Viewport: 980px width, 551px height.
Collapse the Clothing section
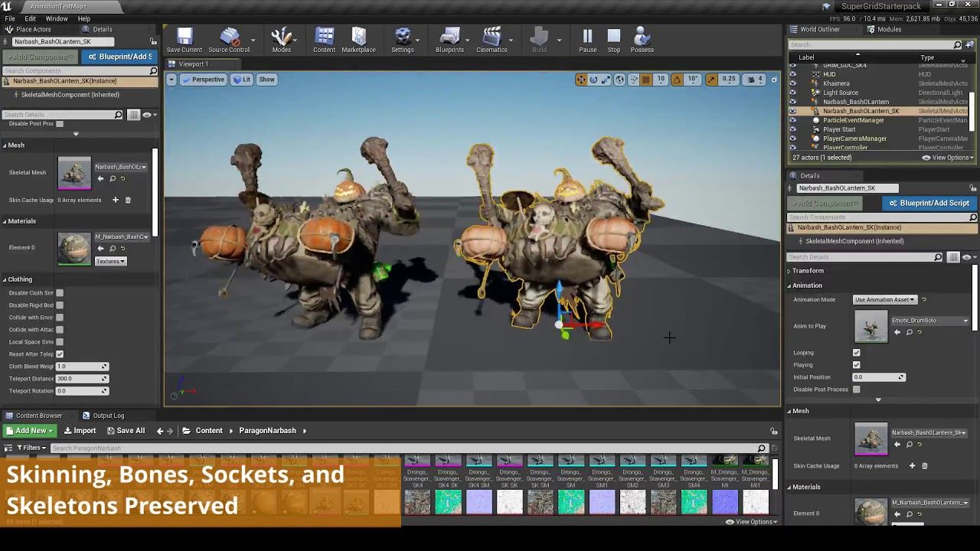pyautogui.click(x=20, y=279)
